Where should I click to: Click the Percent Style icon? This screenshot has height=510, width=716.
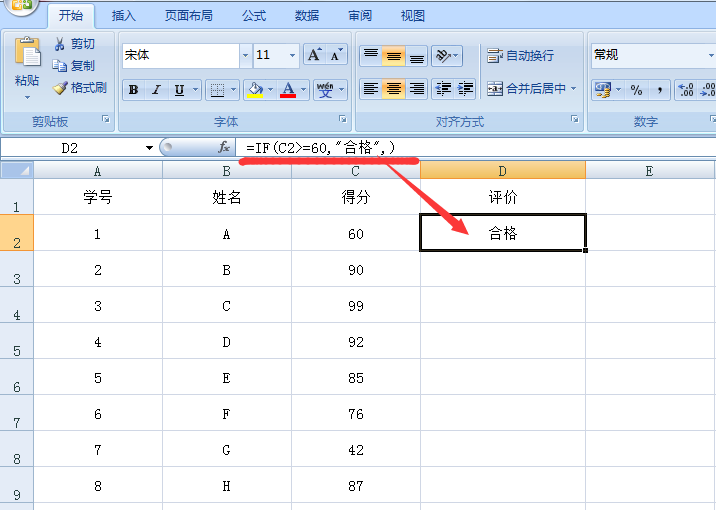pos(636,90)
